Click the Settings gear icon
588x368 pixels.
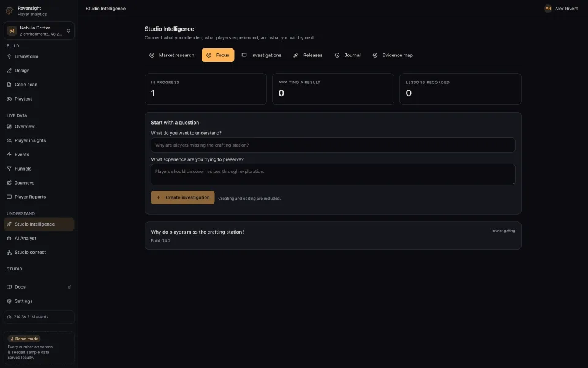coord(9,301)
